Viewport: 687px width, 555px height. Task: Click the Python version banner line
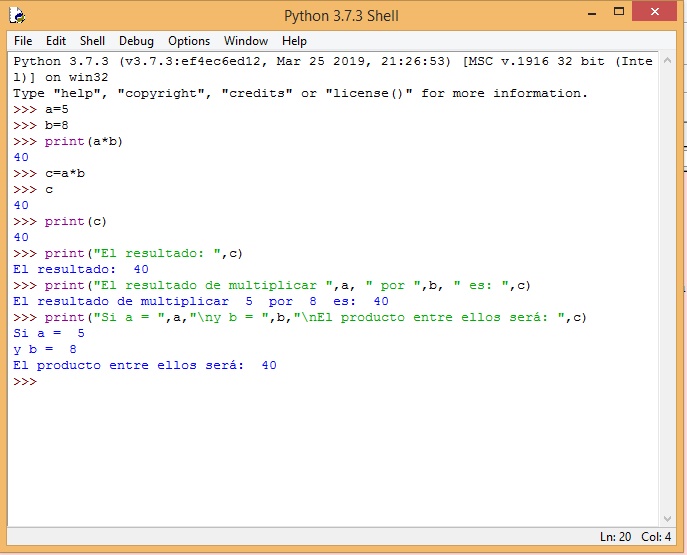pos(333,61)
